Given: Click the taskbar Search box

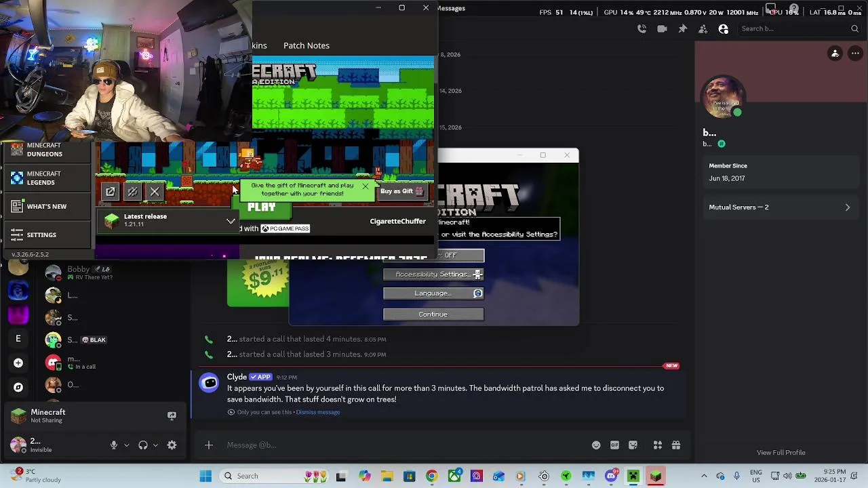Looking at the screenshot, I should click(273, 476).
